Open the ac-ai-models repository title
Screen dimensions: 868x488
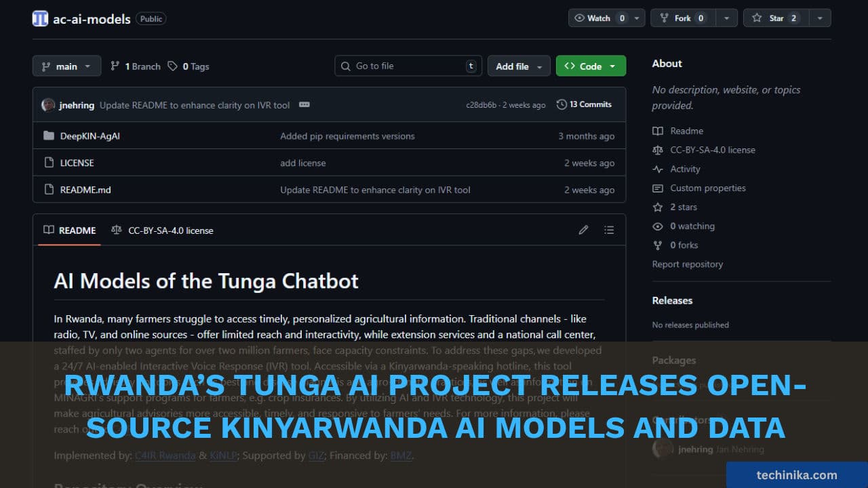point(92,19)
